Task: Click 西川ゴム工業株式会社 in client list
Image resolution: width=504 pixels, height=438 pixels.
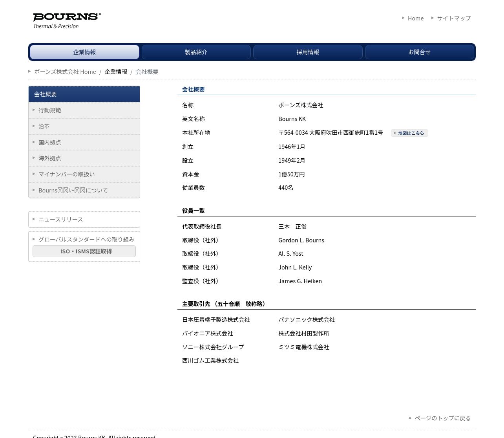Action: click(210, 361)
